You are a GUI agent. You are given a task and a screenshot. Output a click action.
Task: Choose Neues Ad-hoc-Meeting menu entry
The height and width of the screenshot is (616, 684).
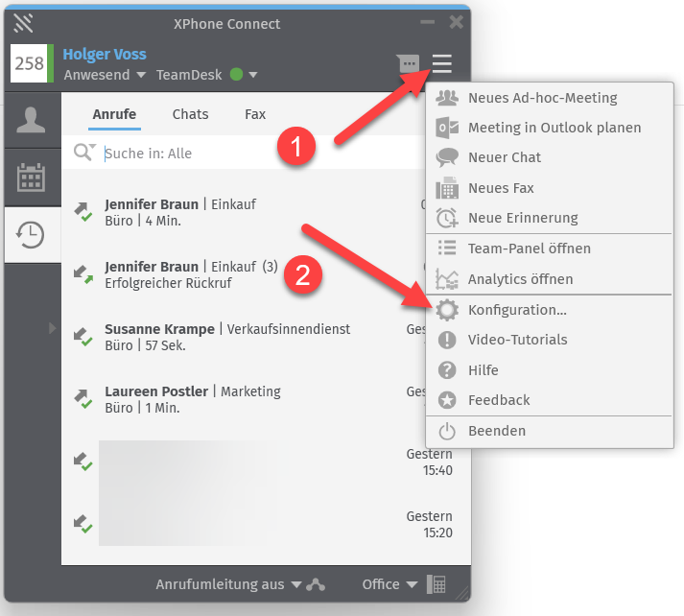tap(542, 97)
